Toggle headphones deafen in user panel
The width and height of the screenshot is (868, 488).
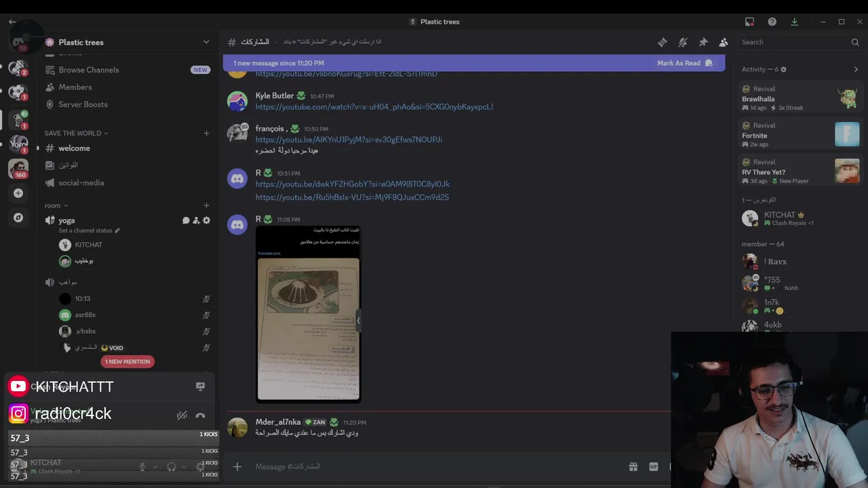(172, 466)
